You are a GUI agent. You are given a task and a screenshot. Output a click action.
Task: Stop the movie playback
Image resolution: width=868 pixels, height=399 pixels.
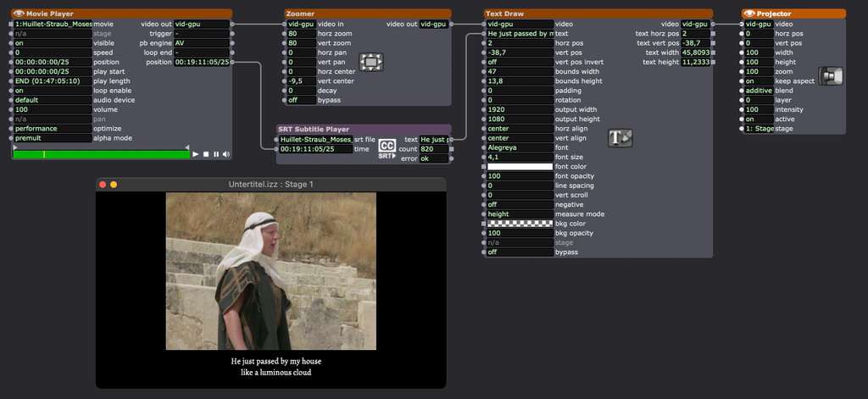[x=206, y=154]
